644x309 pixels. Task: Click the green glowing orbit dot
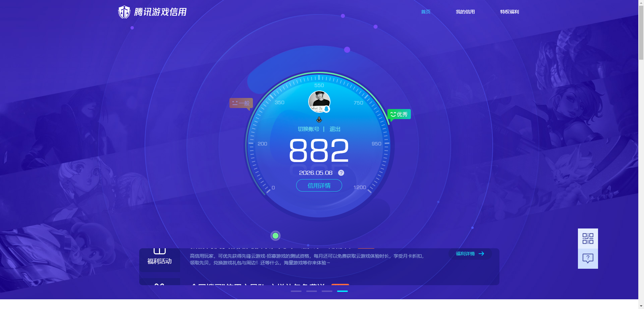click(x=275, y=236)
